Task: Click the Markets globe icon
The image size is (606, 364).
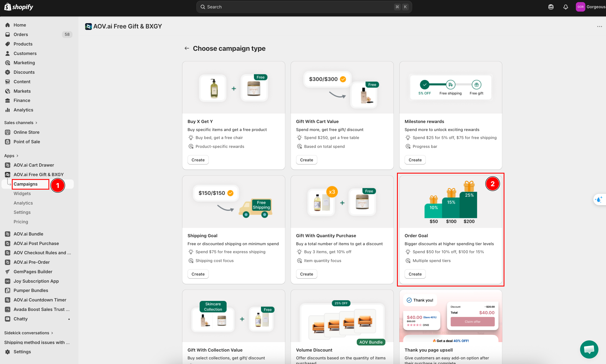Action: (x=8, y=91)
